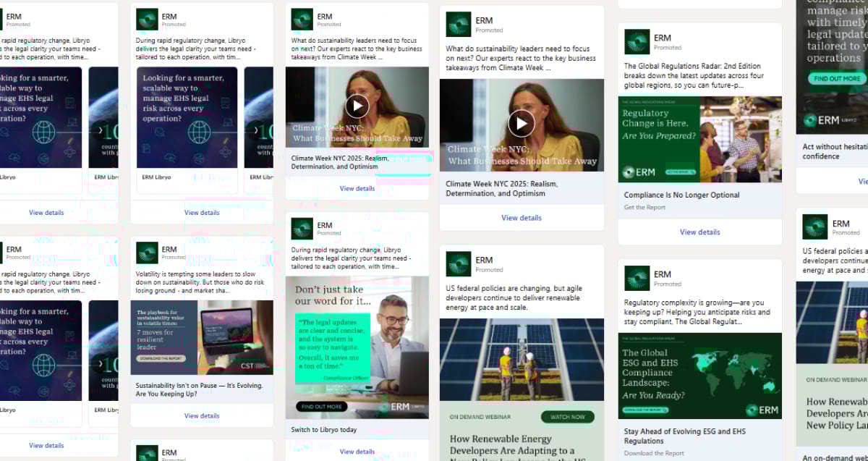Click Find Out More under compliance officer quote
The image size is (868, 461).
[322, 407]
